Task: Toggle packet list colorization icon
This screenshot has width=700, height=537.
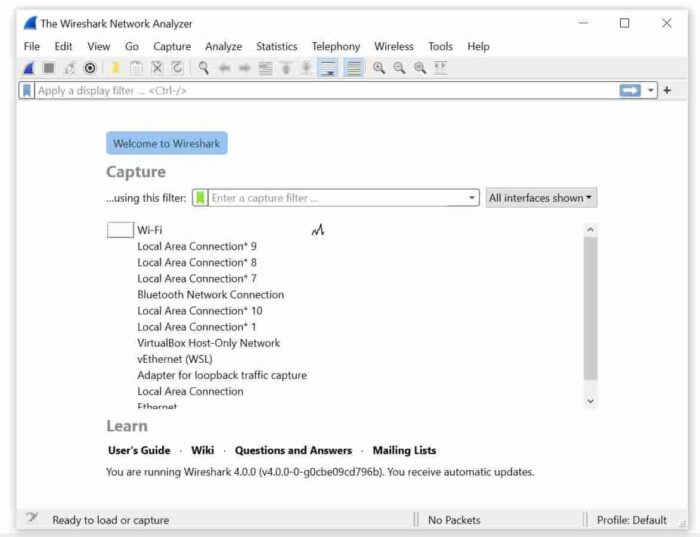Action: click(x=354, y=68)
